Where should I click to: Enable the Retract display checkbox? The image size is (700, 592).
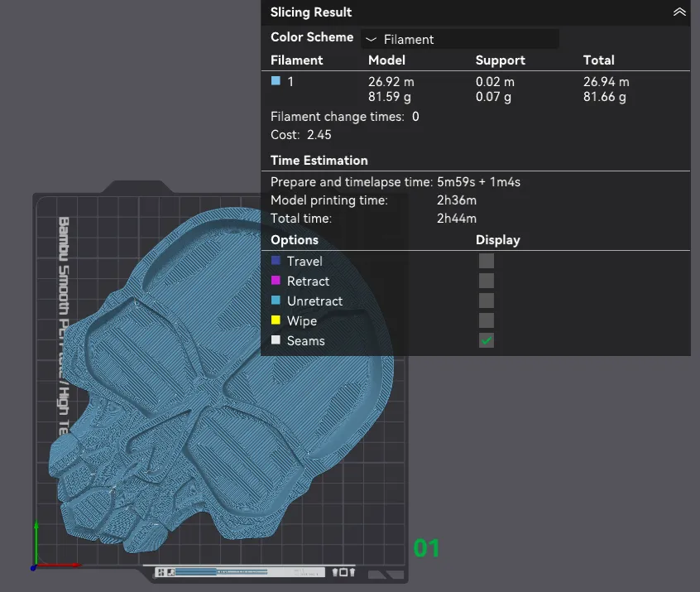(487, 281)
